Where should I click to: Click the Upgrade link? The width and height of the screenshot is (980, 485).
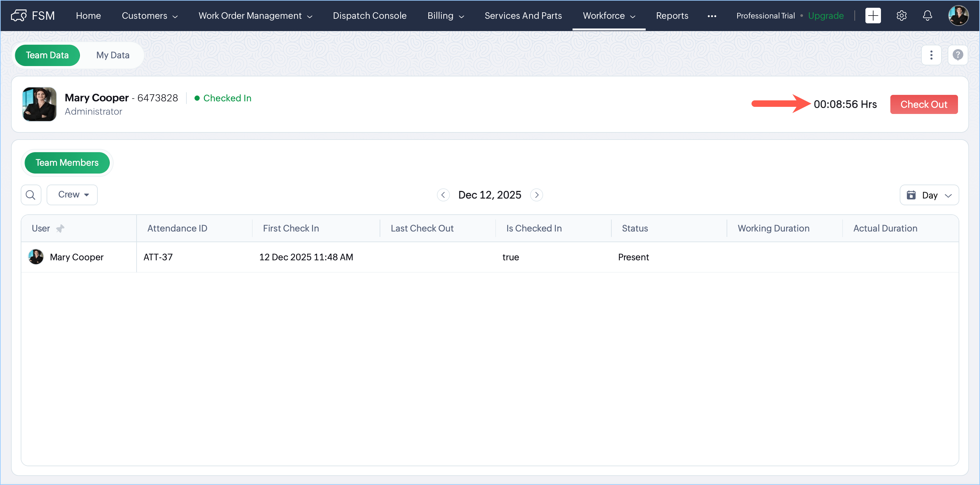826,16
